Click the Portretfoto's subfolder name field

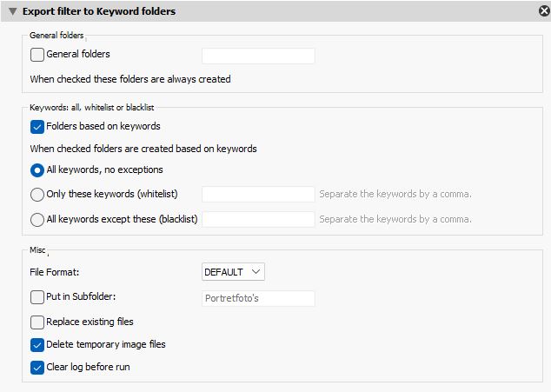pos(258,298)
